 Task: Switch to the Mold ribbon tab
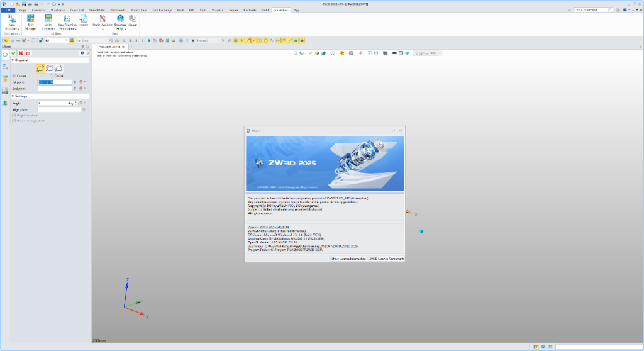click(265, 10)
